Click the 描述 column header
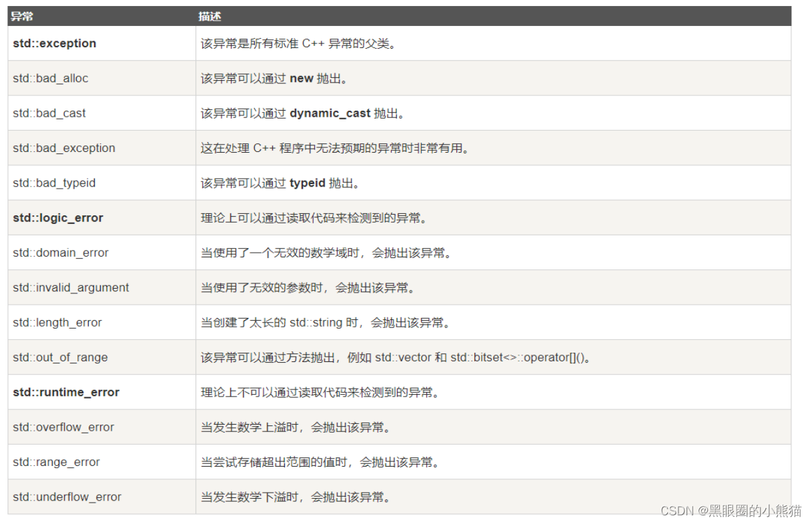 coord(493,16)
